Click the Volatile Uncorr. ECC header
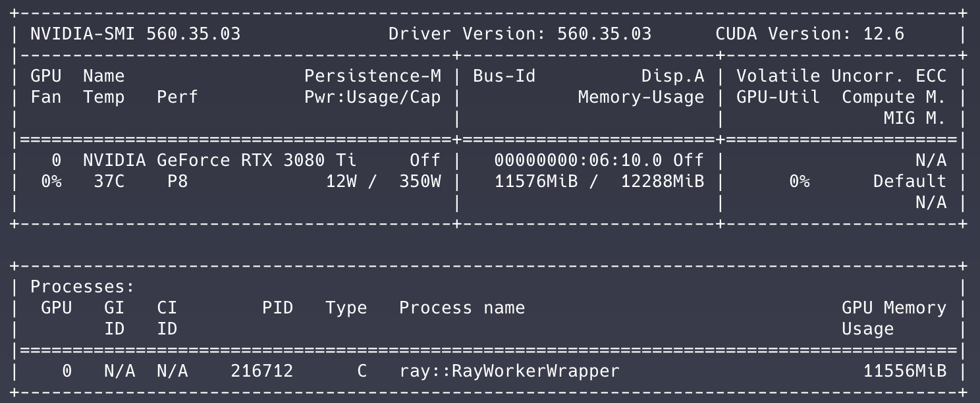This screenshot has height=403, width=980. tap(841, 76)
